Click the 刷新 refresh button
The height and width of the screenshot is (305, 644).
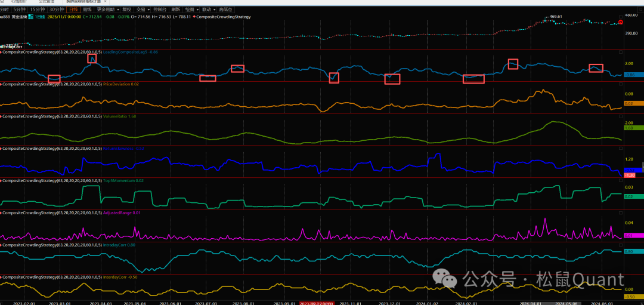[175, 10]
